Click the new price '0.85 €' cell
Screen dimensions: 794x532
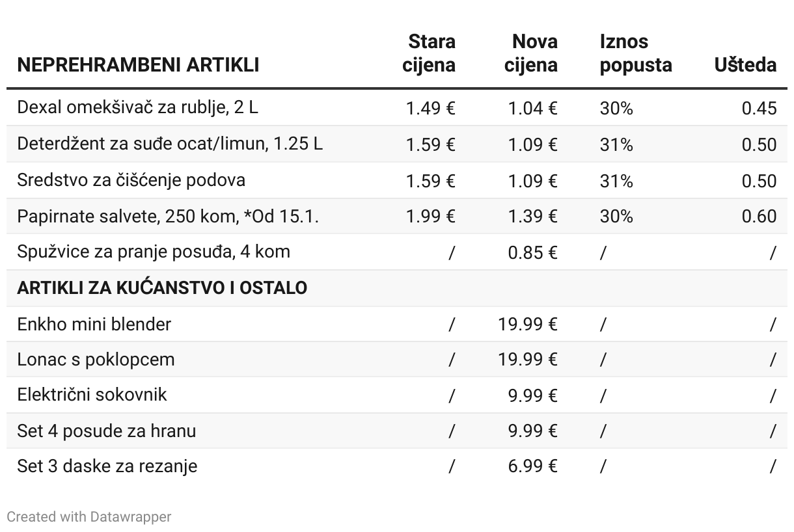pos(532,252)
